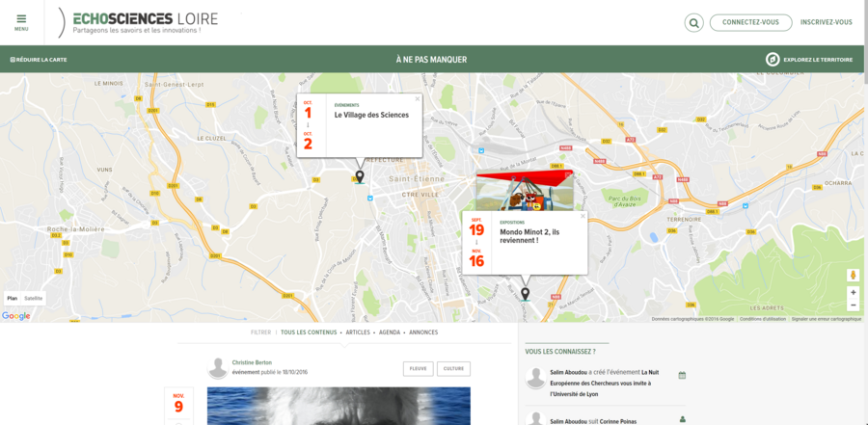Click the Explorez le territoire compass icon

point(772,60)
